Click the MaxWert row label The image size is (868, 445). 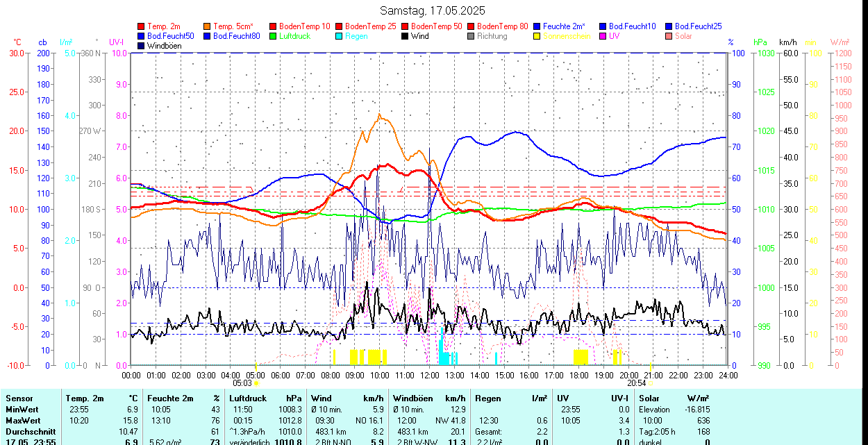click(x=24, y=420)
